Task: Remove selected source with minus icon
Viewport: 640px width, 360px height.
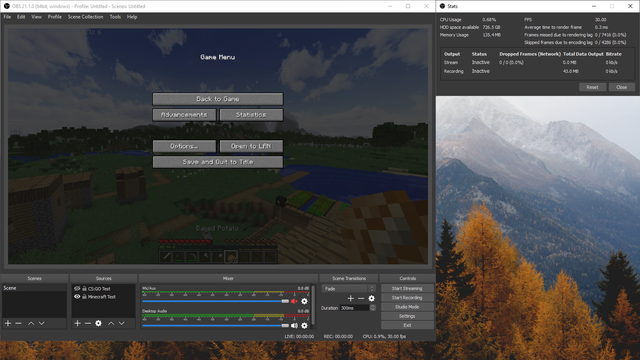Action: pos(88,323)
